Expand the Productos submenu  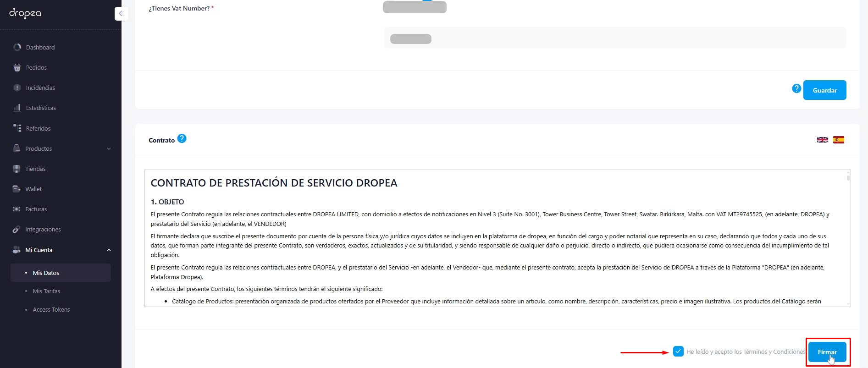[109, 148]
